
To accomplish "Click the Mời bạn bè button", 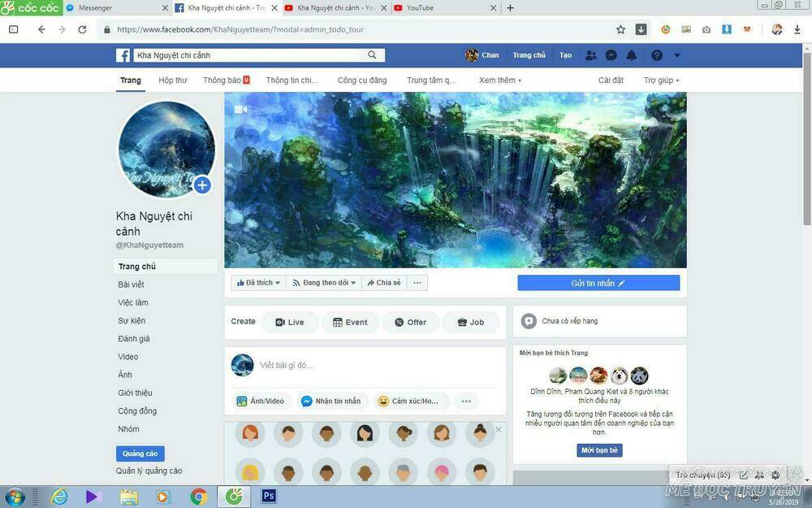I will click(x=599, y=449).
